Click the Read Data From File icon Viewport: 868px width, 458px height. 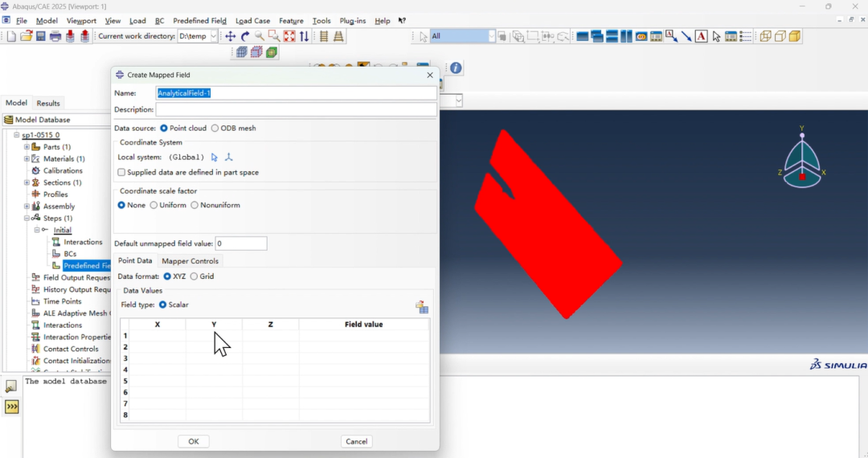point(422,307)
